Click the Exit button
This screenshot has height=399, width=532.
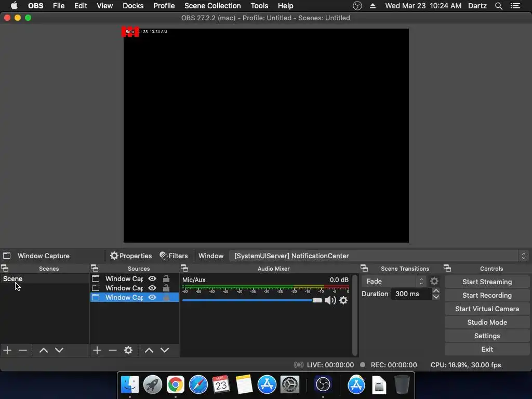click(x=487, y=350)
